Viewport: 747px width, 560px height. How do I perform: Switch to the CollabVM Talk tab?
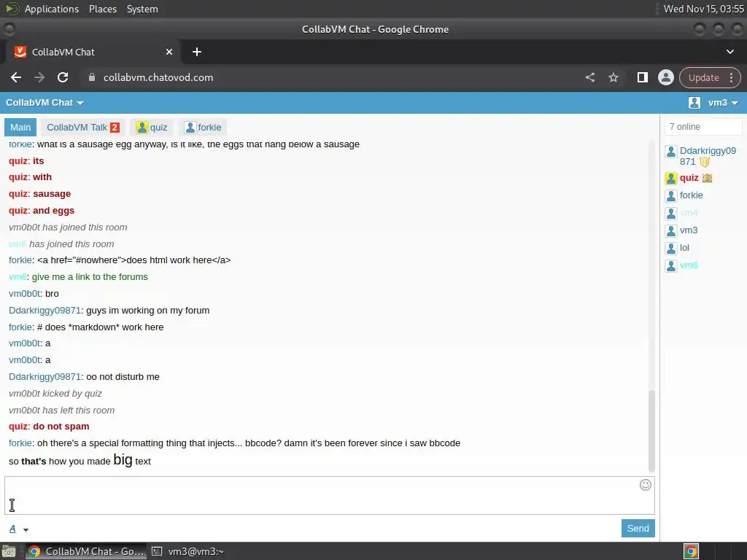(82, 128)
